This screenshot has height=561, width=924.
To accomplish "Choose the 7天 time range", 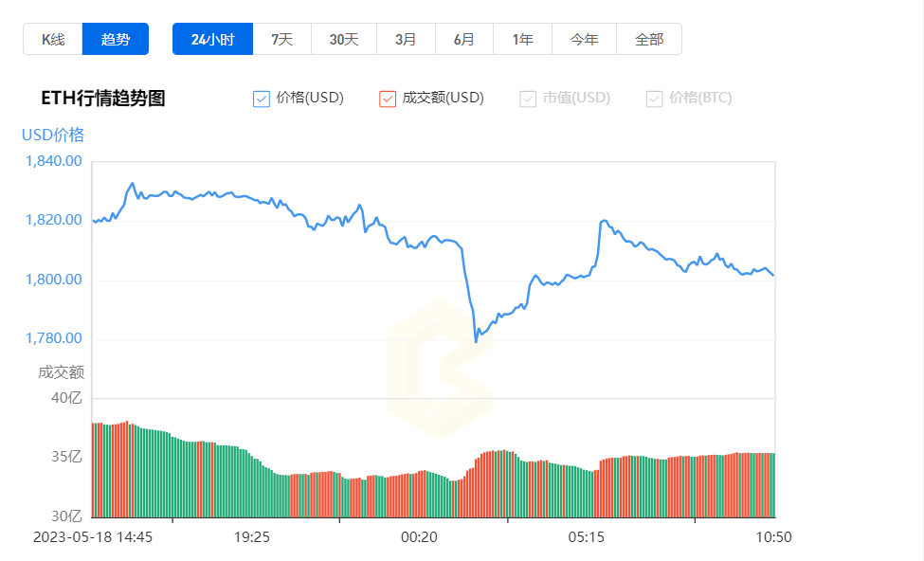I will point(282,39).
